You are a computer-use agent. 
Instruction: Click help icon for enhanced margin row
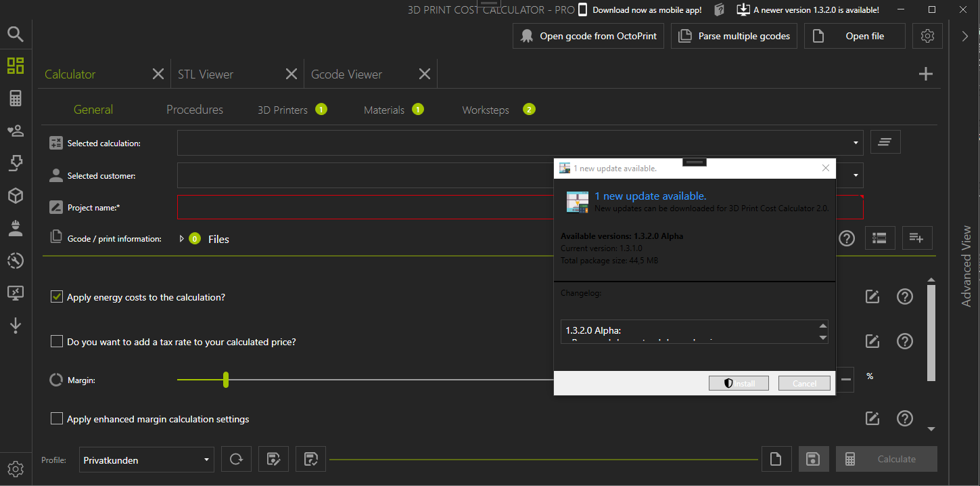tap(905, 418)
